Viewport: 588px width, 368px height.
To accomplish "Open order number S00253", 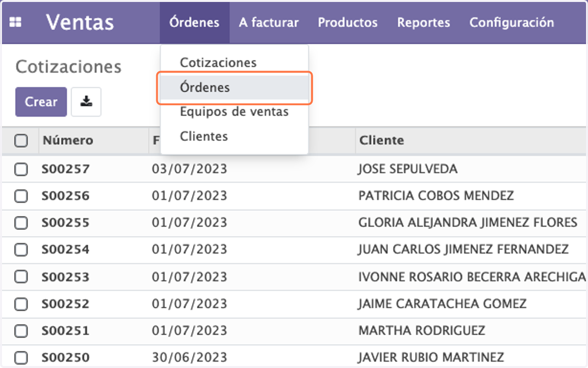I will pyautogui.click(x=66, y=277).
